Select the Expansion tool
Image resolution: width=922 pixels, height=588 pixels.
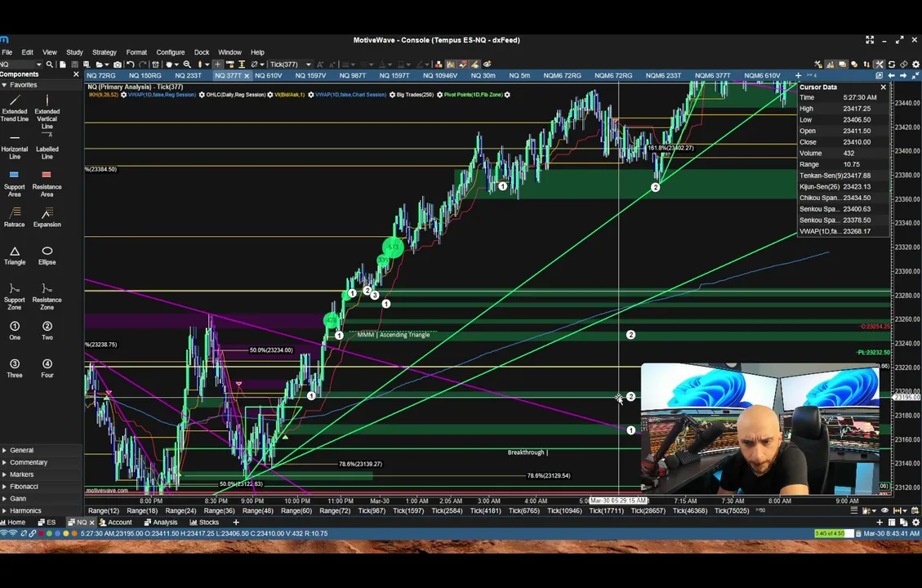(x=47, y=217)
